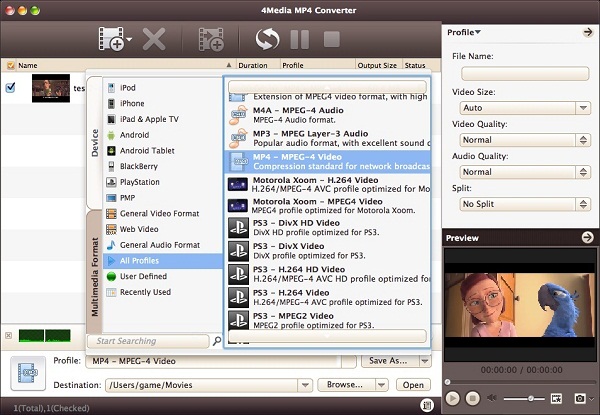Toggle the checkbox beside the video file
The height and width of the screenshot is (415, 600).
click(10, 87)
